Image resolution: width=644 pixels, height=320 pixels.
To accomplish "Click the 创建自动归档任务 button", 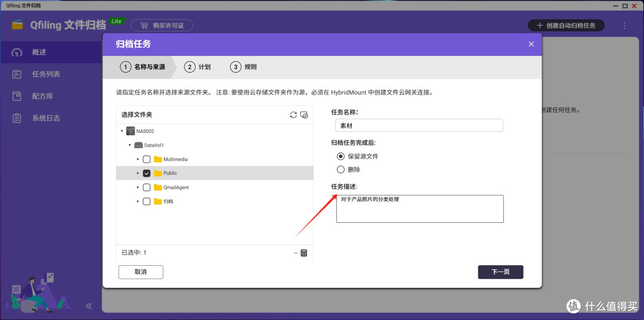I will [566, 26].
